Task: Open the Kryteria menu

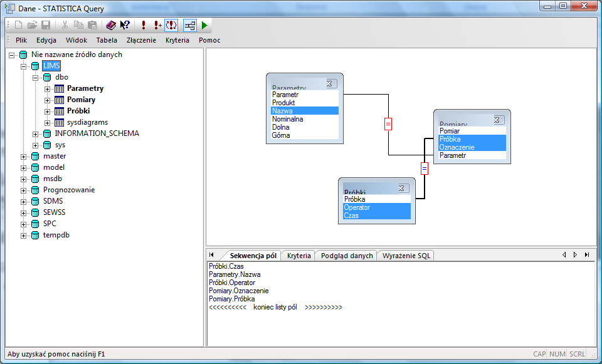Action: point(177,40)
